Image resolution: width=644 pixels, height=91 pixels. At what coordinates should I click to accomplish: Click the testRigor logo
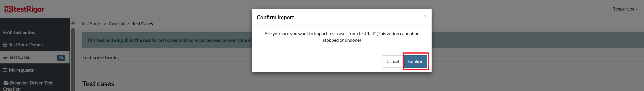pyautogui.click(x=24, y=9)
